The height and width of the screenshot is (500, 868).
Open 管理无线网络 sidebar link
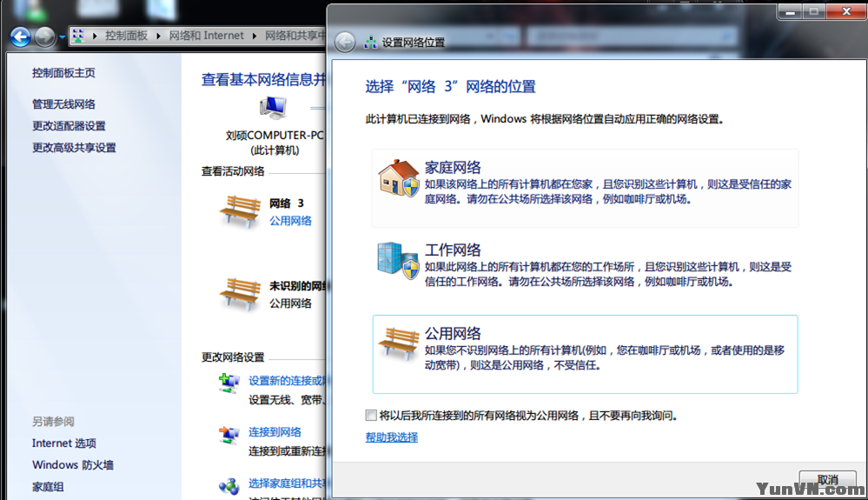click(63, 104)
